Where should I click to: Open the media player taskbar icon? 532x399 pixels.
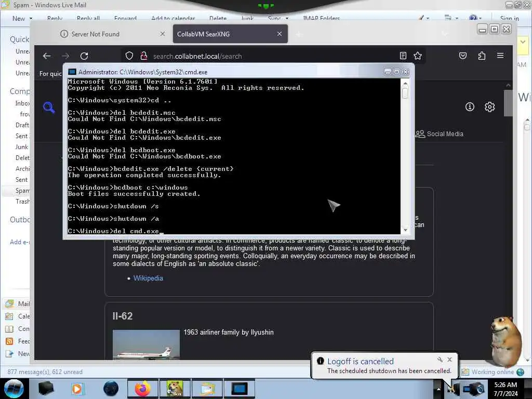pos(77,389)
